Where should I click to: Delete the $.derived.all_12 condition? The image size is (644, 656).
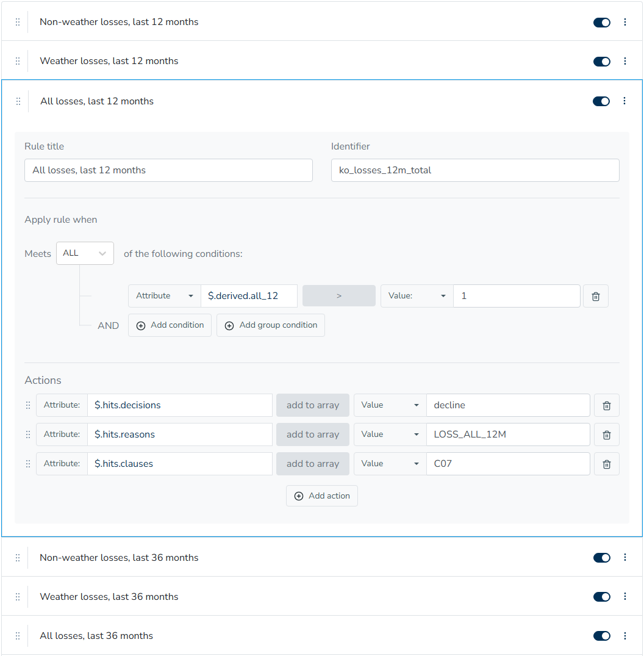pyautogui.click(x=595, y=296)
